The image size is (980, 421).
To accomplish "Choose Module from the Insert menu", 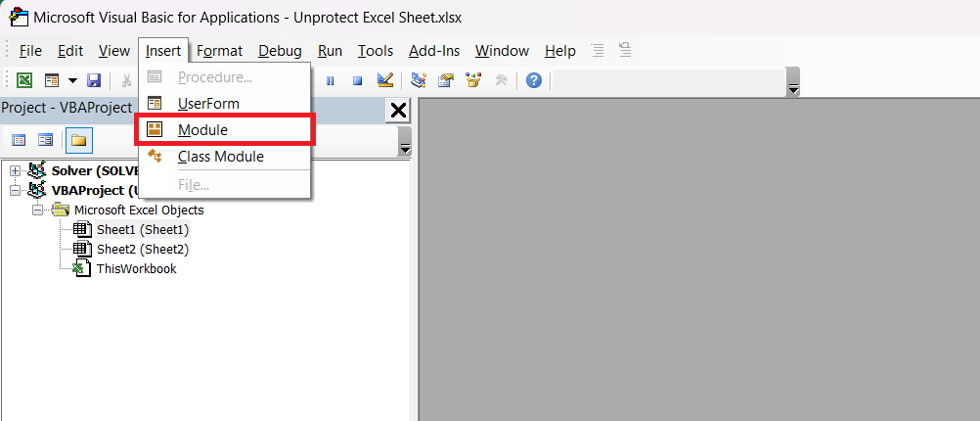I will coord(225,129).
